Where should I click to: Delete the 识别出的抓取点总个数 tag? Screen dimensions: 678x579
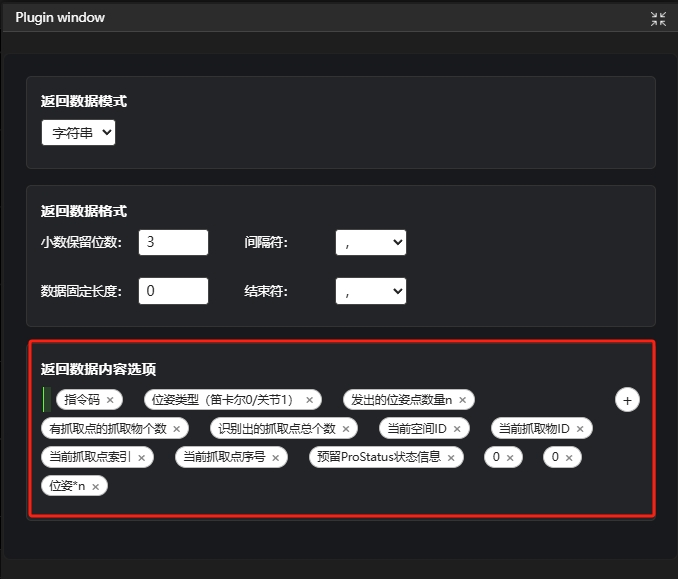(x=346, y=429)
